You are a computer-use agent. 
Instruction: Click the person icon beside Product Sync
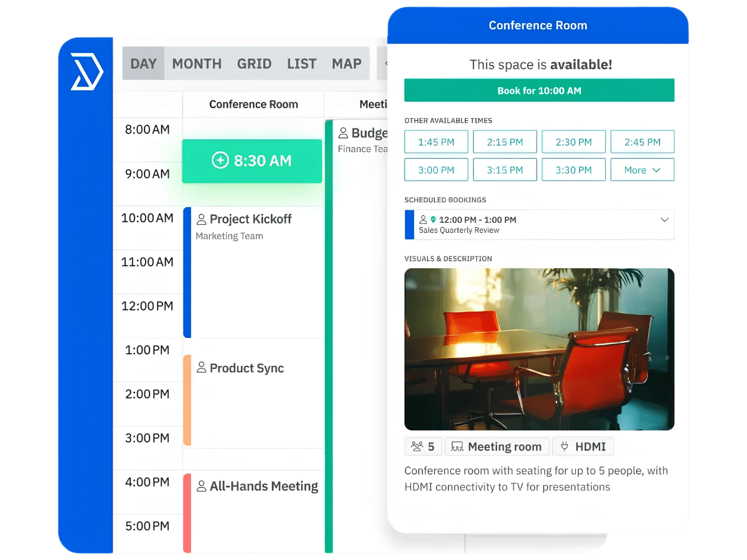[x=202, y=368]
